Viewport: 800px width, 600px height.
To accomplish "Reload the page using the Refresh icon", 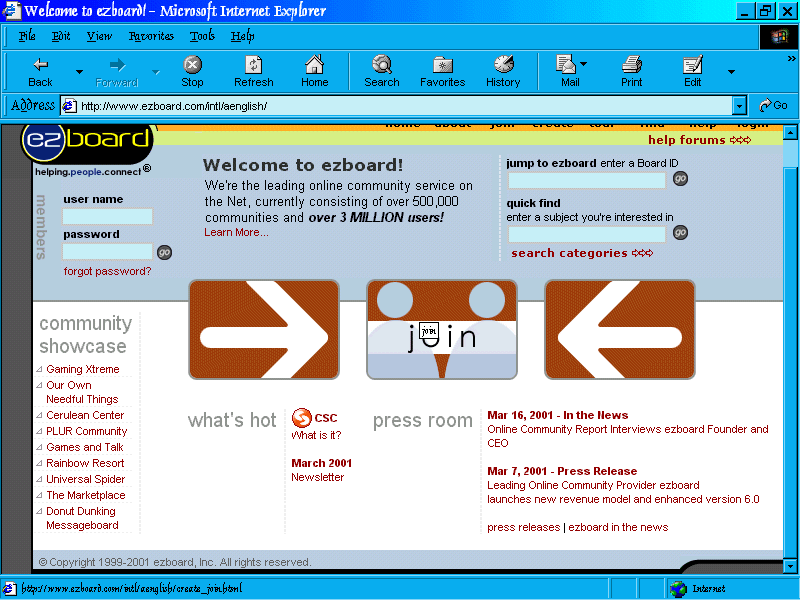I will pos(254,72).
